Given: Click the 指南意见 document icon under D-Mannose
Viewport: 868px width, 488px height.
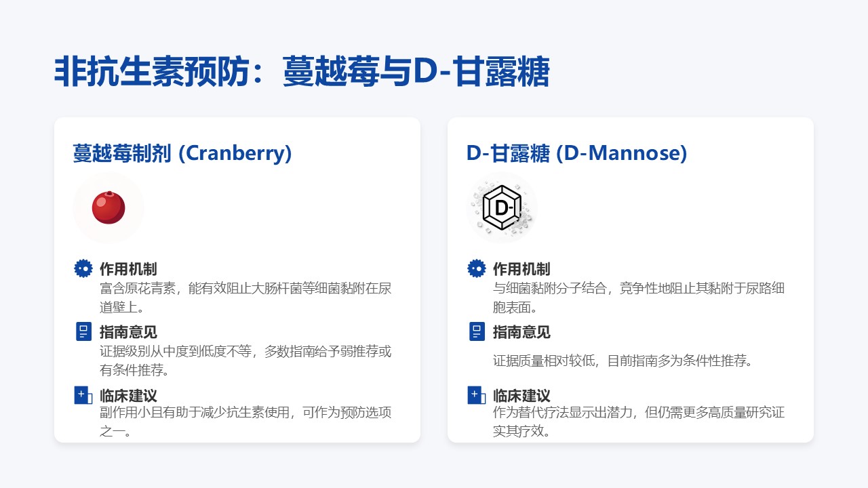Looking at the screenshot, I should [x=476, y=331].
